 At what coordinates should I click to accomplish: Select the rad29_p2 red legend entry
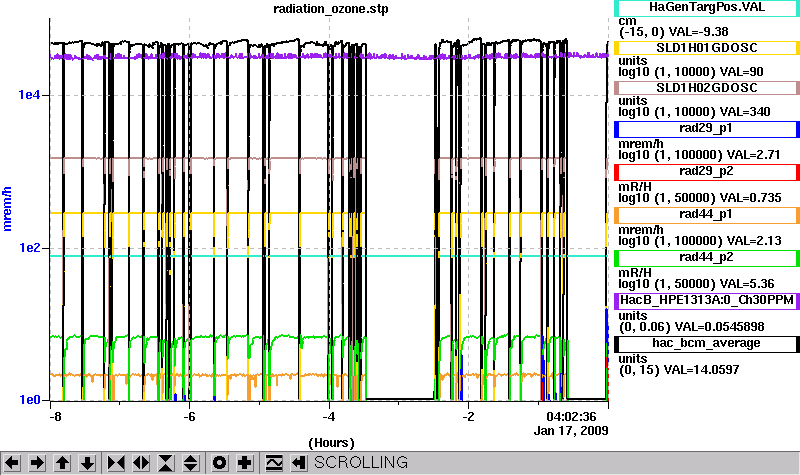click(707, 172)
